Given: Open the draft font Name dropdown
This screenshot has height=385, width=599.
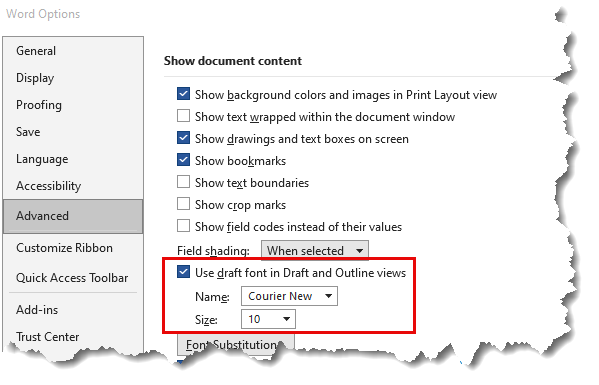Looking at the screenshot, I should coord(289,296).
